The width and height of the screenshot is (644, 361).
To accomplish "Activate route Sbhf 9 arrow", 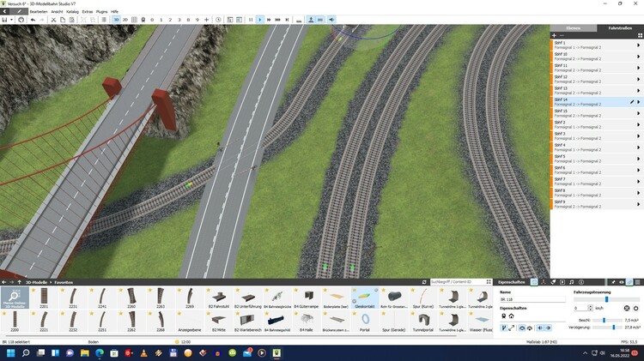I will click(638, 204).
